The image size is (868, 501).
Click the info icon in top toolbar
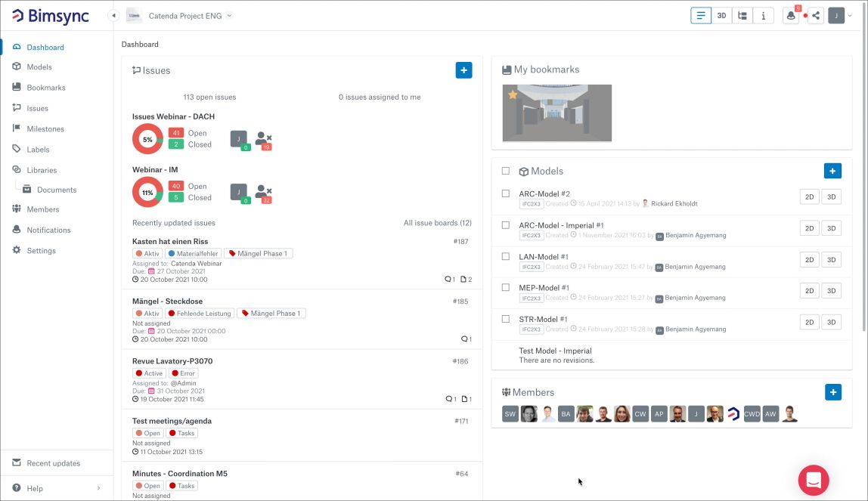coord(764,15)
